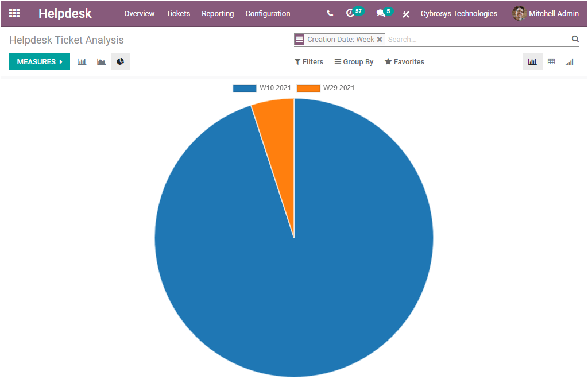Switch to cohort view icon
This screenshot has width=588, height=379.
pyautogui.click(x=569, y=62)
